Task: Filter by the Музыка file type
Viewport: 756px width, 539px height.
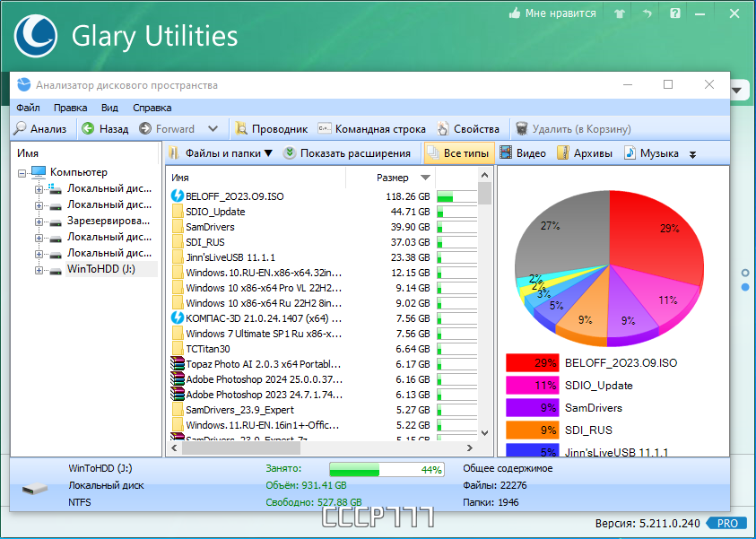Action: [x=651, y=153]
